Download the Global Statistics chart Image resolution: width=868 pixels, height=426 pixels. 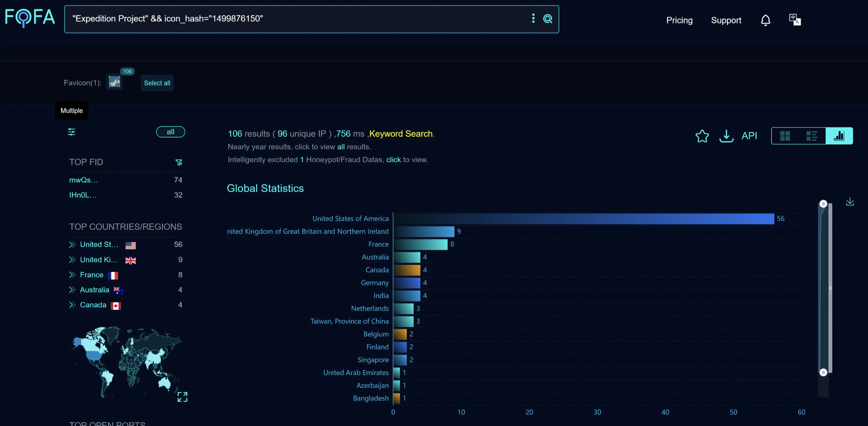click(850, 202)
